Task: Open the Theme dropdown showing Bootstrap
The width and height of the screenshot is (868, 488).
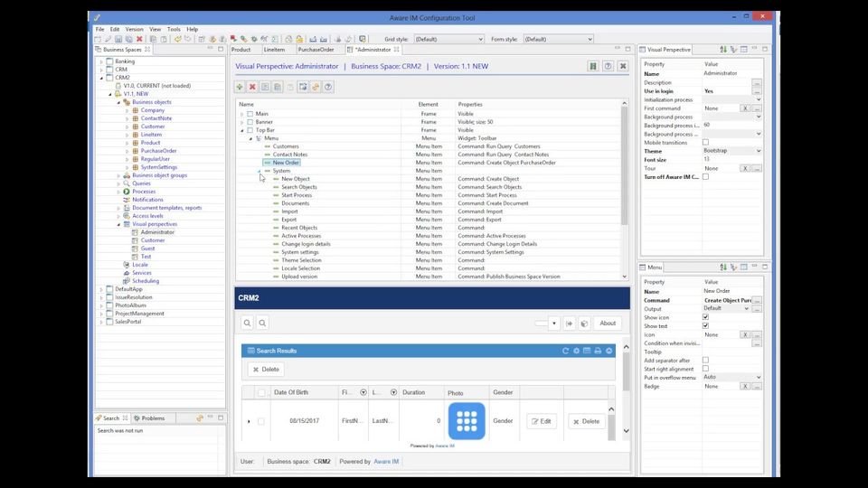Action: 731,151
